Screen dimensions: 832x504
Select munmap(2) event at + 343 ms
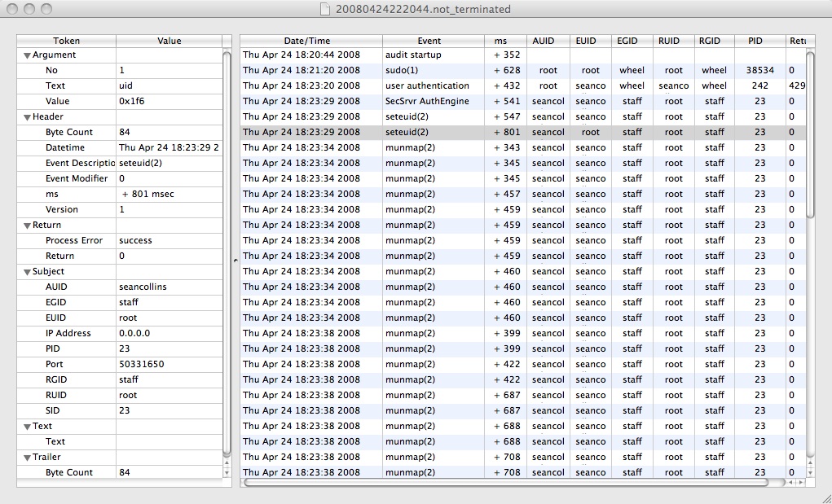(522, 147)
